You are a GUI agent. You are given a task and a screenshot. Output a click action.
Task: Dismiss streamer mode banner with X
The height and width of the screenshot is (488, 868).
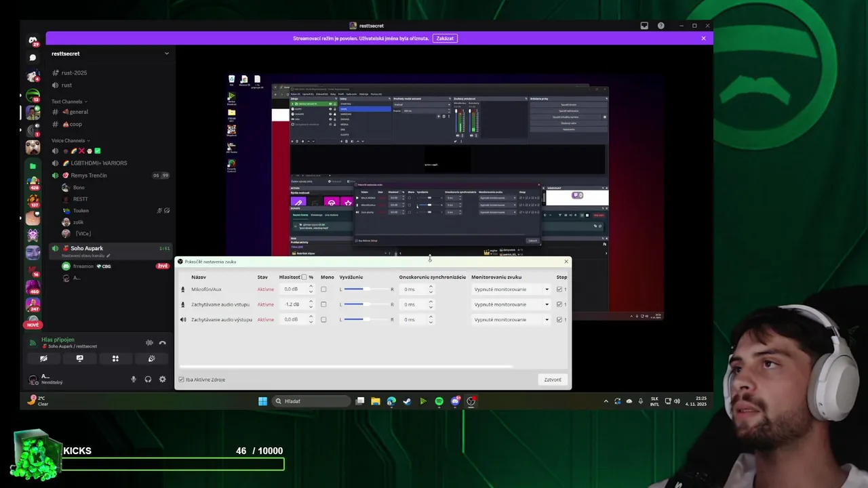703,39
